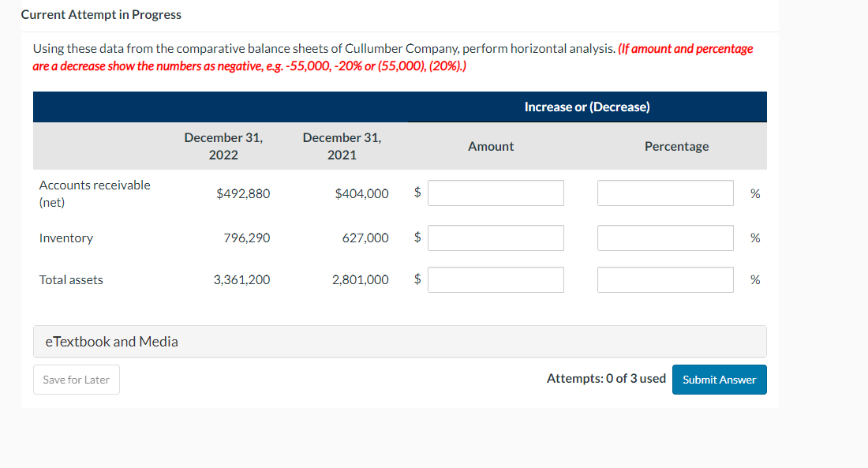This screenshot has width=868, height=468.
Task: Click the December 31, 2021 column header
Action: (x=342, y=146)
